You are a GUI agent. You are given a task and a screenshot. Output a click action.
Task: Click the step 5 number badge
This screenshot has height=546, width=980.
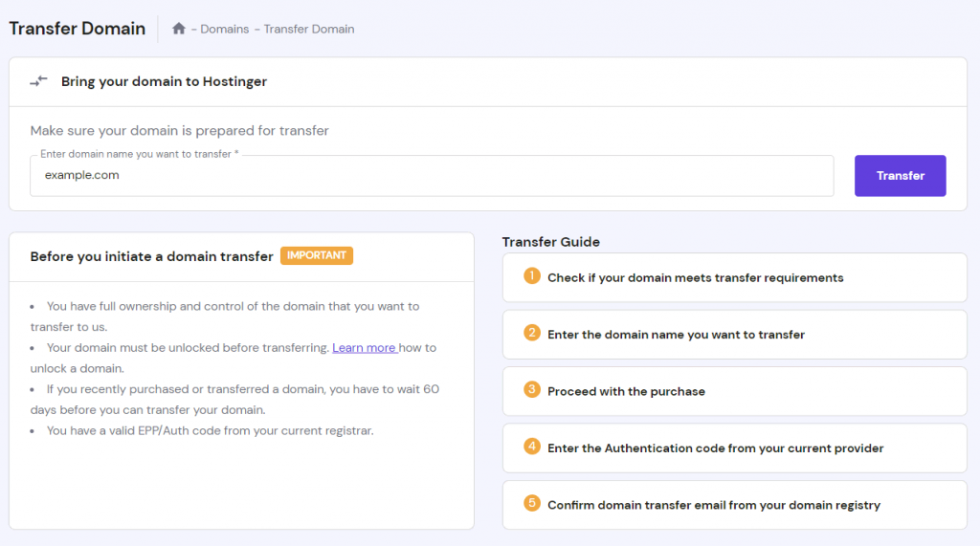coord(532,504)
